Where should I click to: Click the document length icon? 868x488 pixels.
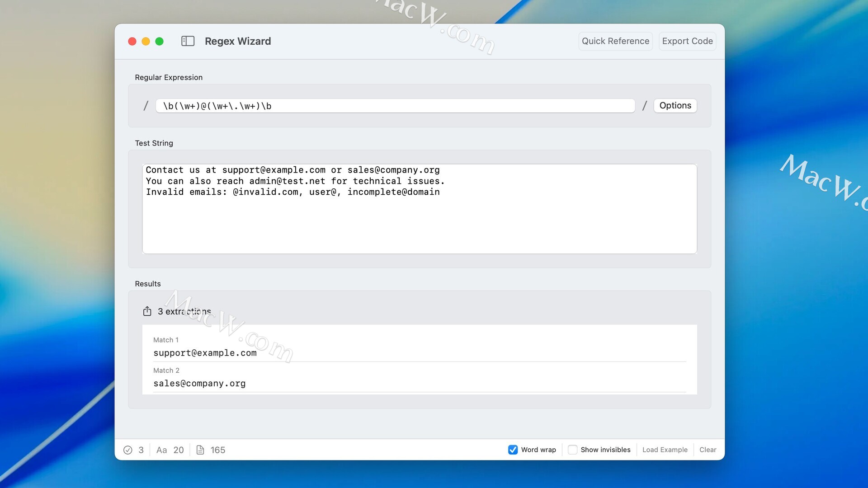click(200, 450)
